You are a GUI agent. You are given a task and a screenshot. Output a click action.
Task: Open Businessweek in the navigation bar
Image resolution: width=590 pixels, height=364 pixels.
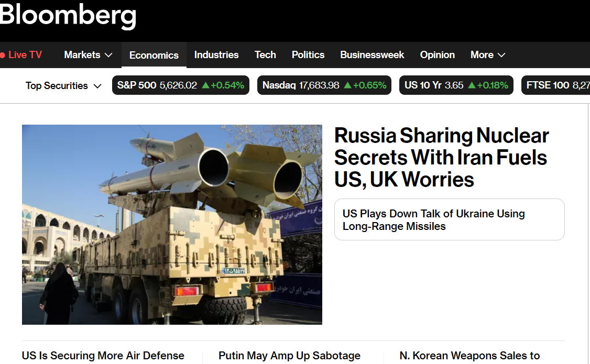click(372, 55)
